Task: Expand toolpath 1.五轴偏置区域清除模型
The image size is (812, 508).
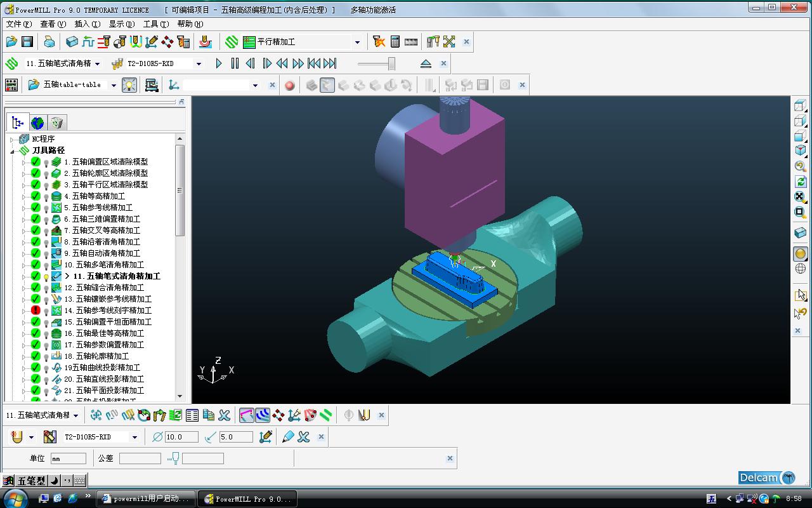Action: (24, 162)
